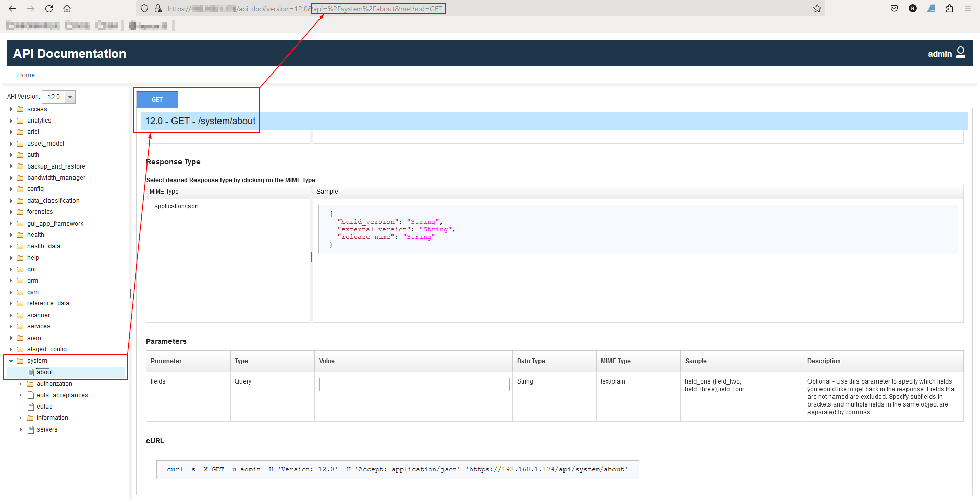Click the scanner folder icon
Screen dimensions: 980x502
click(20, 315)
